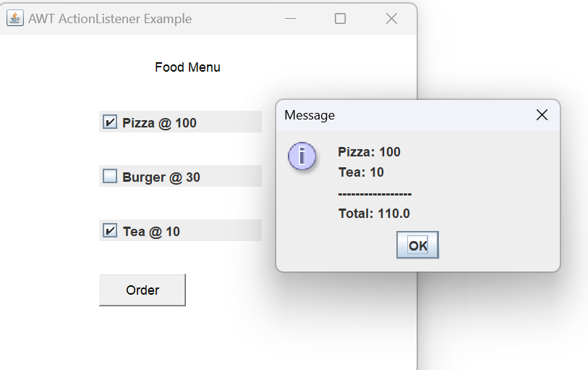The image size is (588, 370).
Task: Click the Pizza: 100 line in dialog
Action: [x=369, y=152]
